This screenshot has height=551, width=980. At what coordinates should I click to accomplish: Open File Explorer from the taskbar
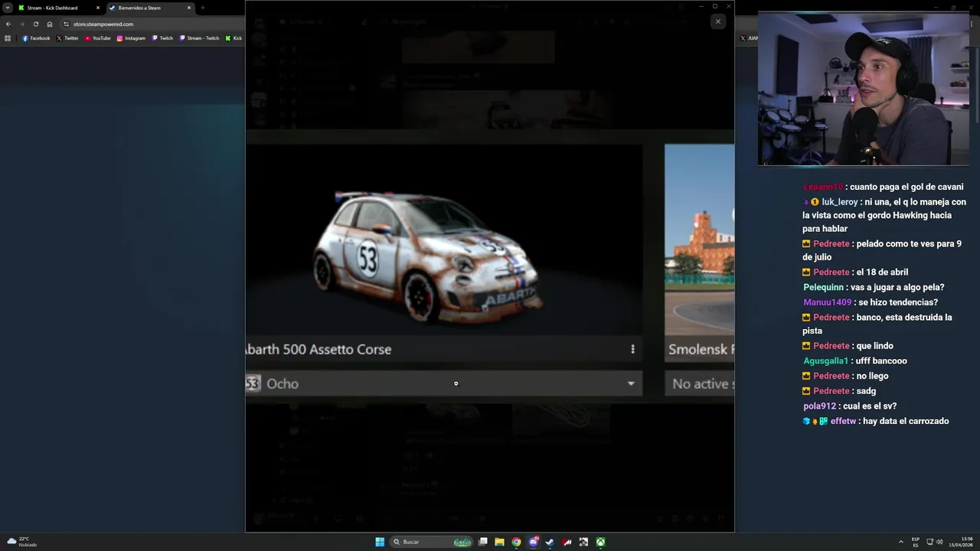point(499,542)
